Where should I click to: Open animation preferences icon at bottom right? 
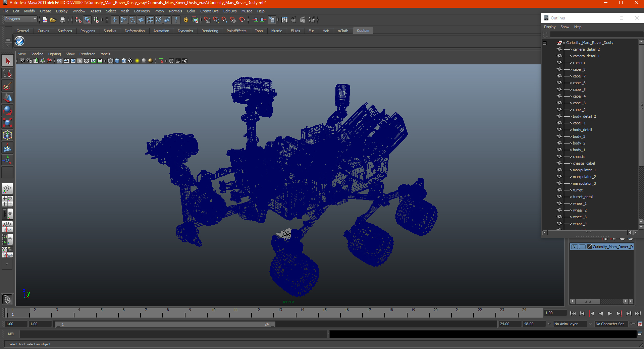coord(640,324)
